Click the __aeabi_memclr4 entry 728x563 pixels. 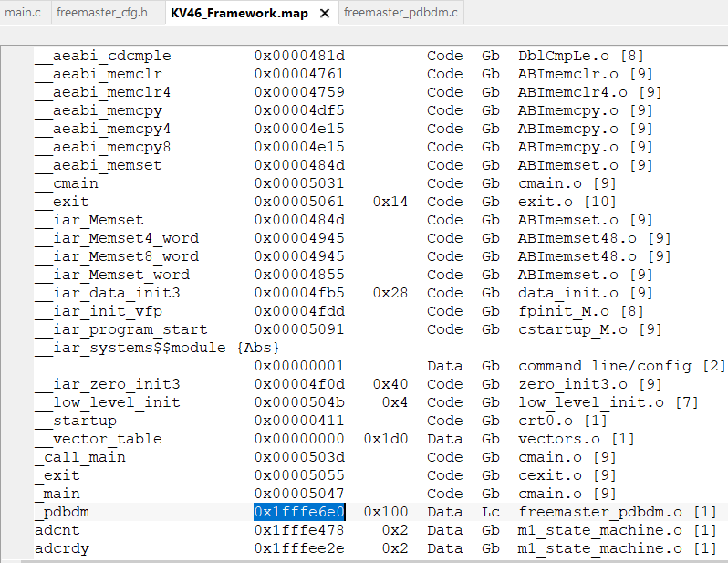[x=102, y=92]
